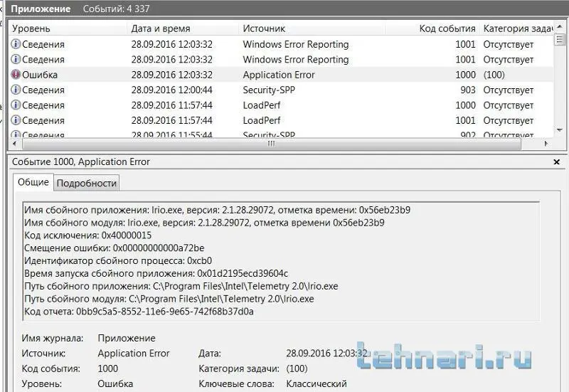The height and width of the screenshot is (392, 569).
Task: Close the Событие 1000 details pane
Action: 556,162
